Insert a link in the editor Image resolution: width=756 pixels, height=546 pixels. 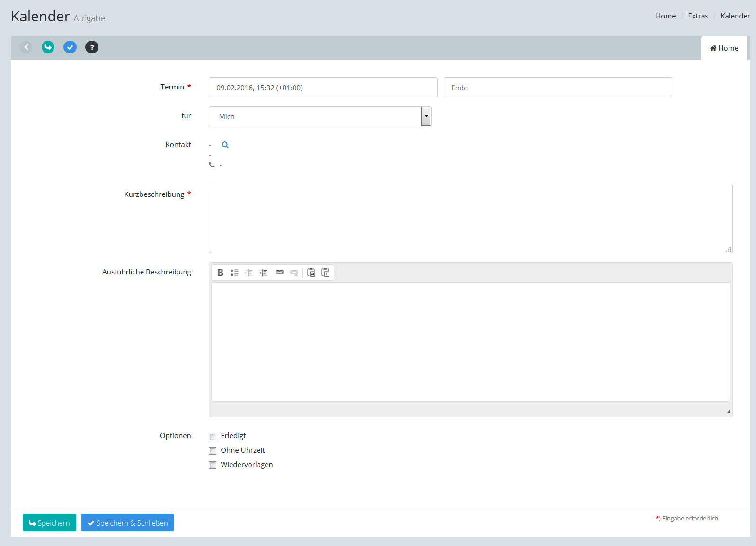click(x=280, y=273)
